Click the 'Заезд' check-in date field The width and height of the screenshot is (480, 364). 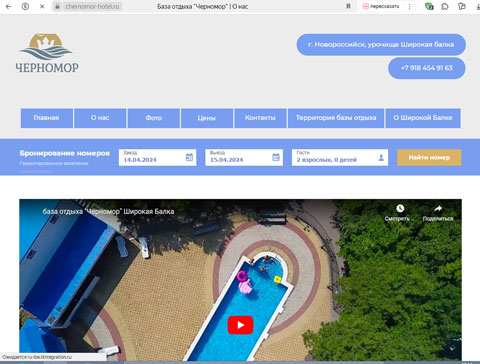[x=157, y=157]
